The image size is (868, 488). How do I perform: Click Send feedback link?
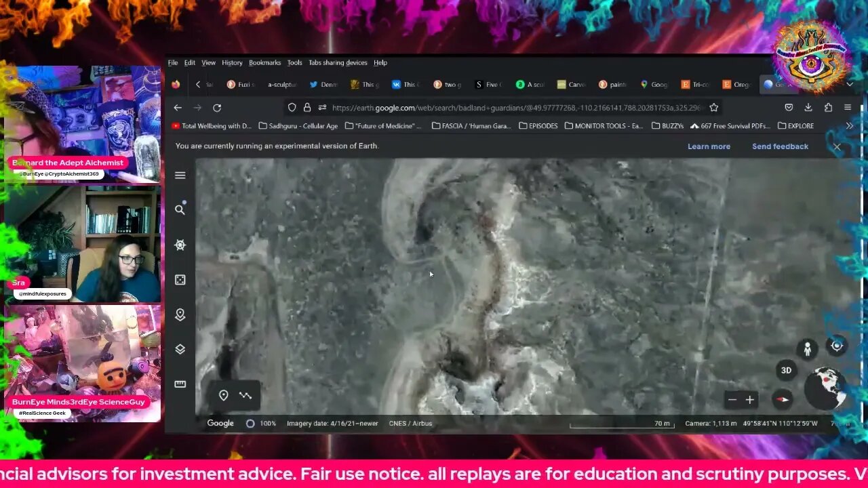click(x=780, y=146)
